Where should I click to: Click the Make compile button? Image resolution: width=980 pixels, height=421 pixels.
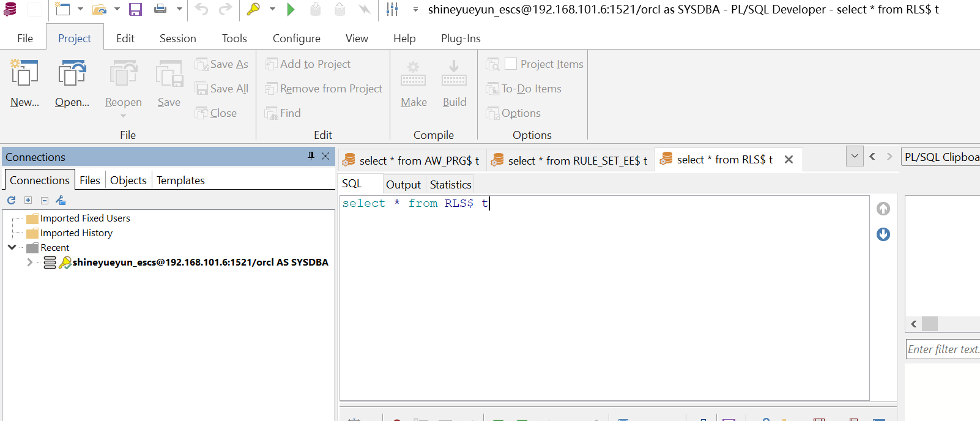pos(414,84)
